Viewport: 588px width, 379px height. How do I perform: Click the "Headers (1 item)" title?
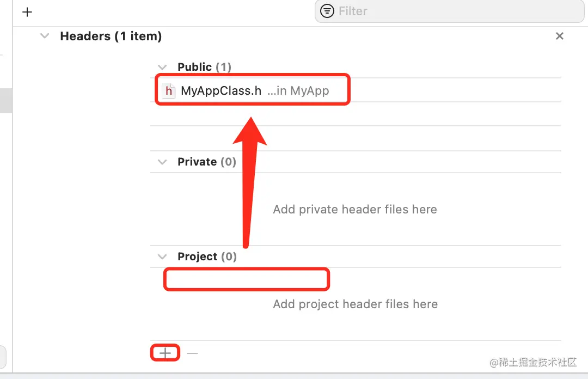(111, 36)
